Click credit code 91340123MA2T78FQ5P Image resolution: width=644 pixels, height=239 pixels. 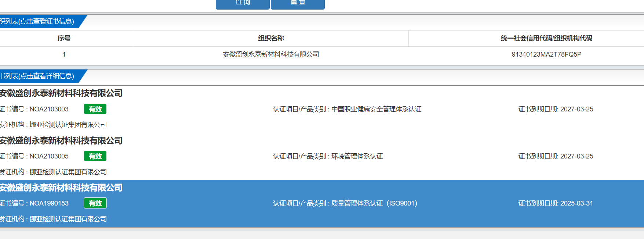coord(546,54)
